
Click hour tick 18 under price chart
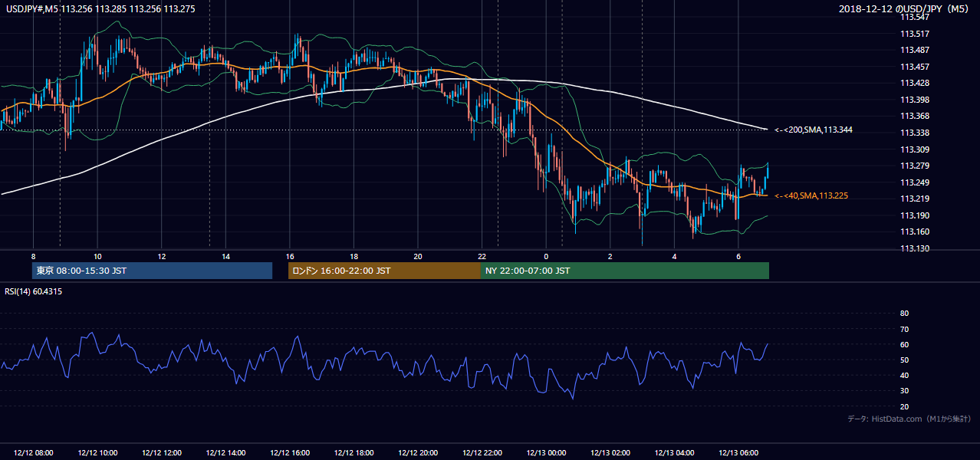[354, 255]
